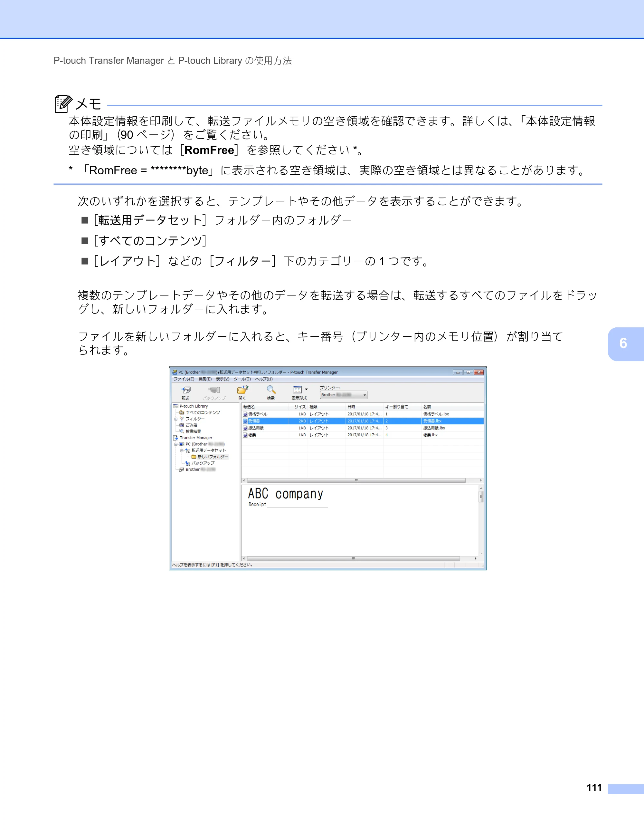
Task: Click the 種類 column header
Action: (327, 407)
